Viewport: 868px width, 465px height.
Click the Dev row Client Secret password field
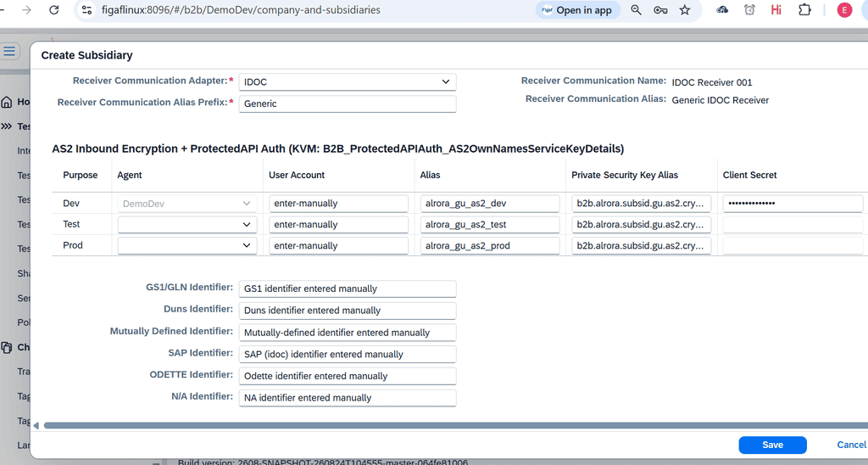[x=793, y=204]
